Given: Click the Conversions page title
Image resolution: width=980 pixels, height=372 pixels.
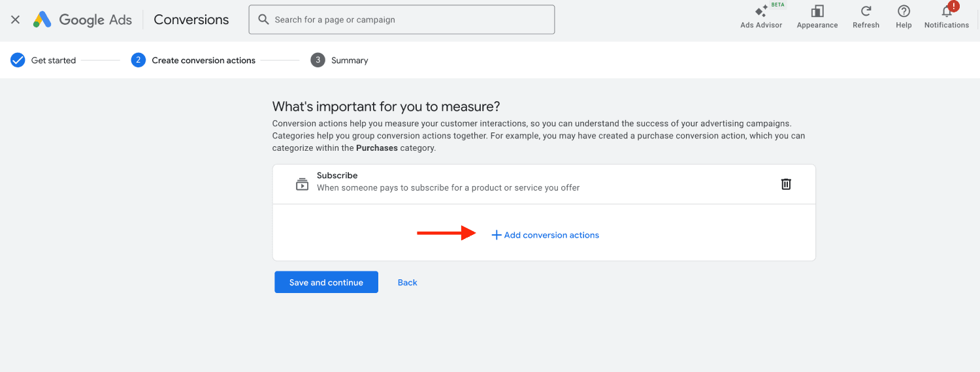Looking at the screenshot, I should point(191,20).
